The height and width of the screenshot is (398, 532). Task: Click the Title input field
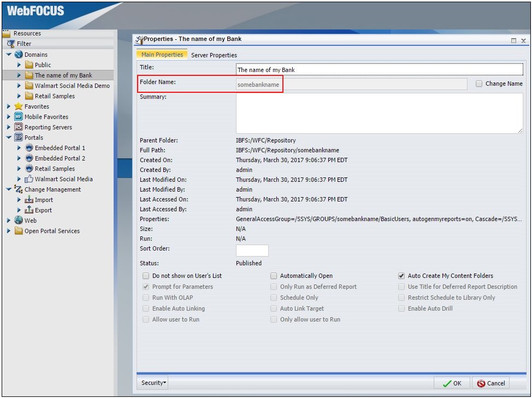coord(379,69)
